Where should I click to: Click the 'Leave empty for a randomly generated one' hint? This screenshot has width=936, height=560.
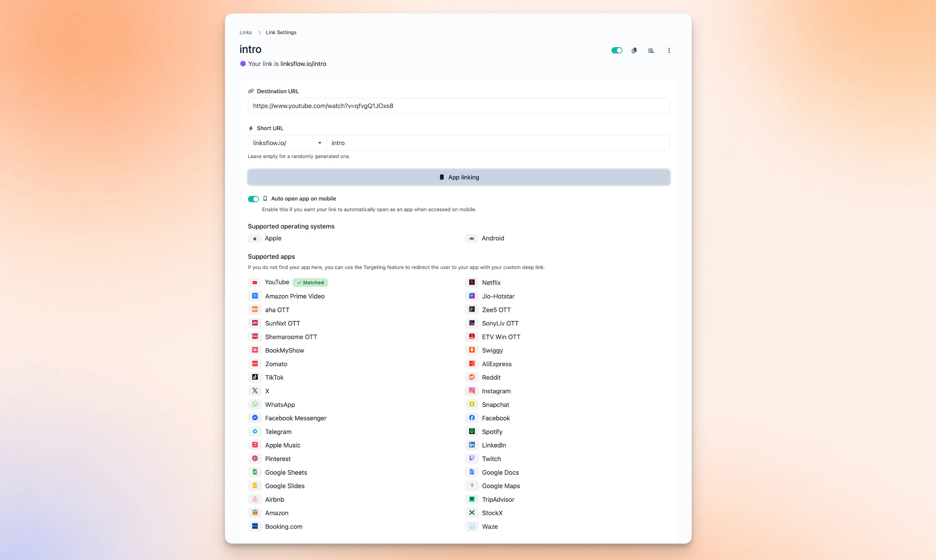click(299, 157)
